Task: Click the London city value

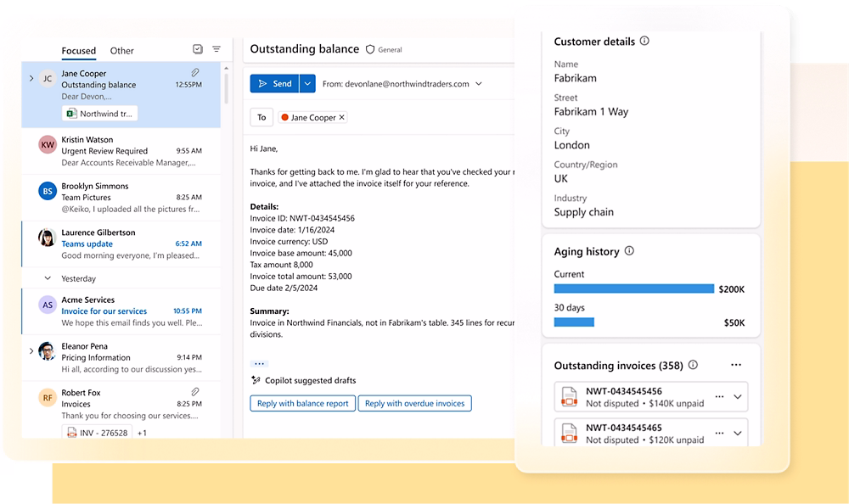Action: [571, 145]
